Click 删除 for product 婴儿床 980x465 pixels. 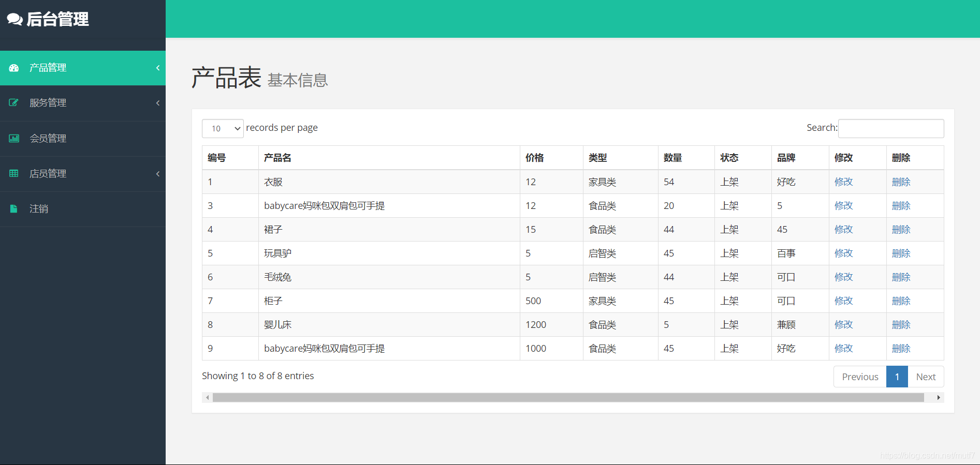(x=901, y=325)
